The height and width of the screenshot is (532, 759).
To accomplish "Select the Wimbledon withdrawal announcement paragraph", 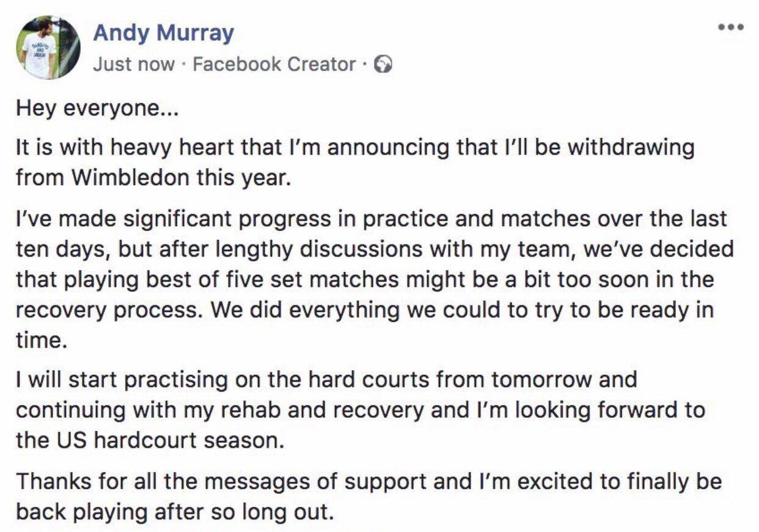I will click(x=354, y=163).
